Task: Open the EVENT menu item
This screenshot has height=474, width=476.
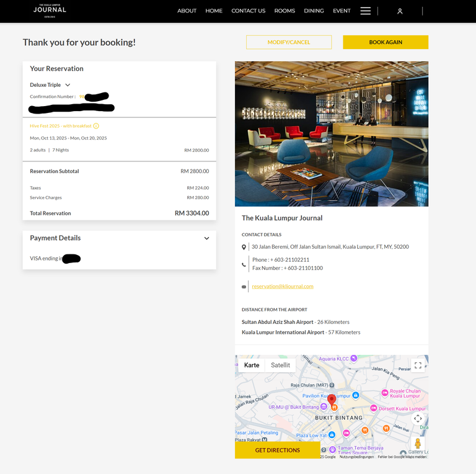Action: (x=342, y=11)
